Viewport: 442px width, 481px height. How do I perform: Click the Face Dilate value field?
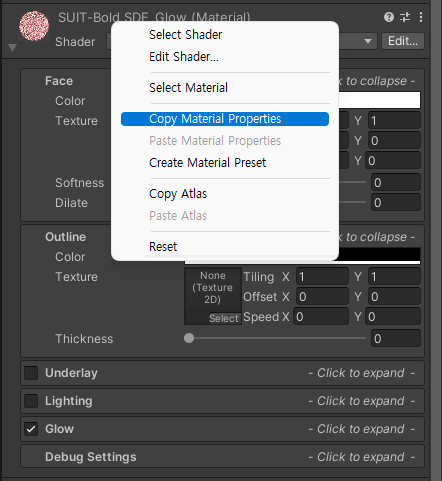[396, 203]
